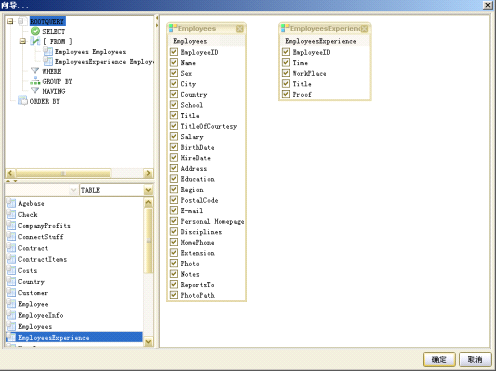Click the Employee table icon
Viewport: 497px width, 371px height.
[x=11, y=304]
